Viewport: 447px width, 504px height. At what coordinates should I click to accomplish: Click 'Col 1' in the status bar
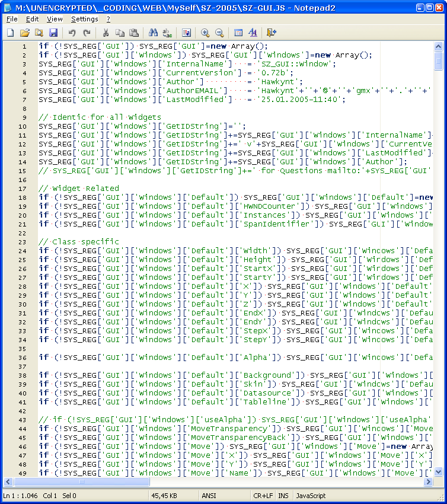click(50, 496)
